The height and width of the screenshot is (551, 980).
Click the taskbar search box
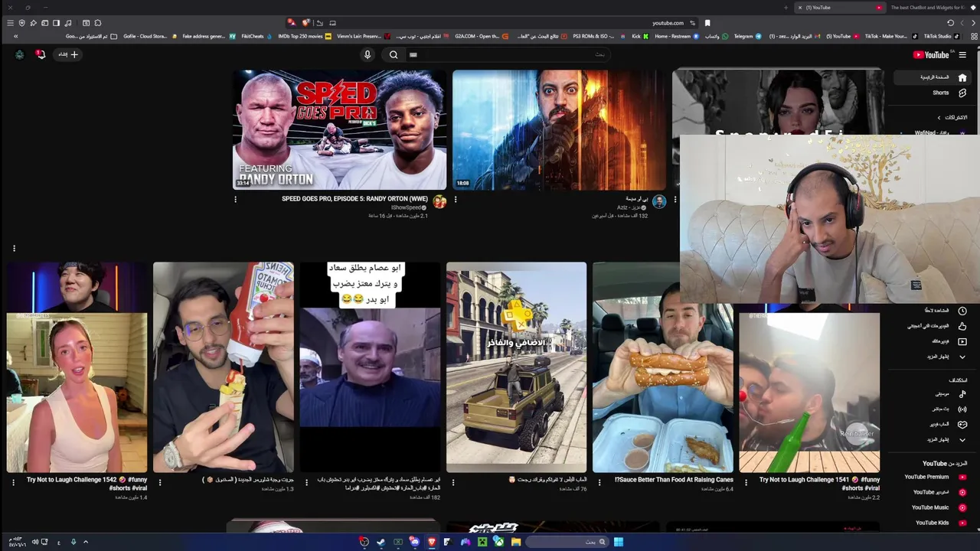tap(567, 542)
